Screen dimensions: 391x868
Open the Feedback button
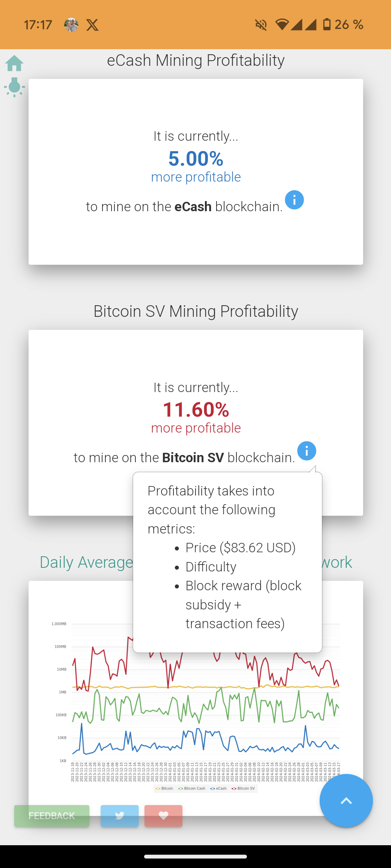(x=52, y=816)
